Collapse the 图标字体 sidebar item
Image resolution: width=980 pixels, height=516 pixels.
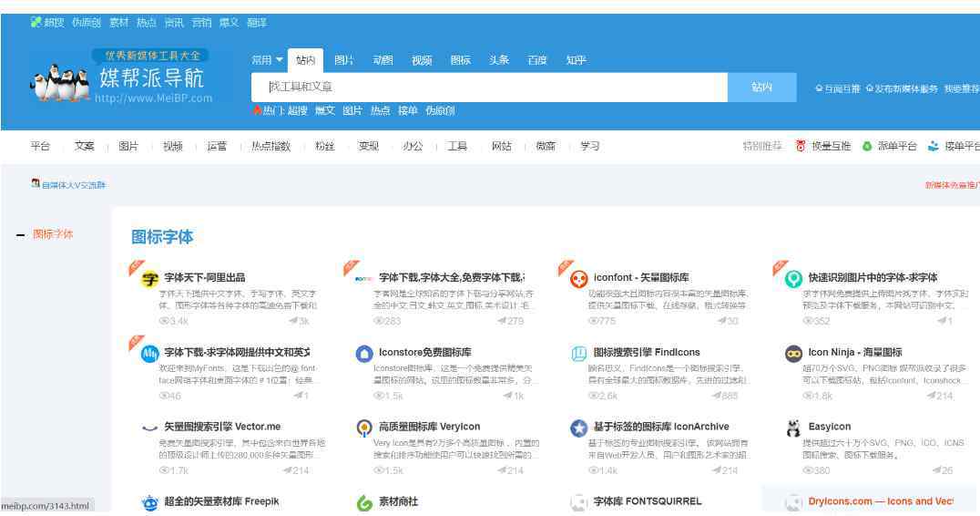[x=20, y=235]
